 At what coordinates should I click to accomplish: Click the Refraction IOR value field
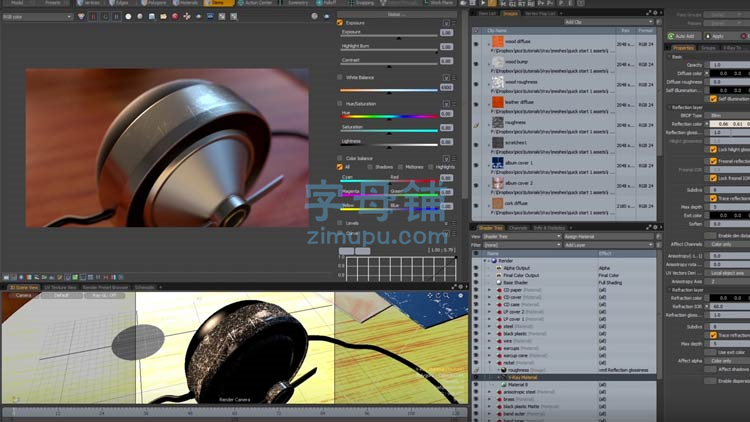[x=730, y=306]
